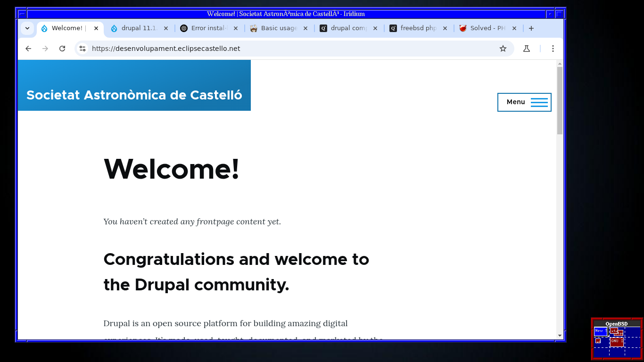Viewport: 644px width, 362px height.
Task: Close the Welcome! tab
Action: [x=96, y=28]
